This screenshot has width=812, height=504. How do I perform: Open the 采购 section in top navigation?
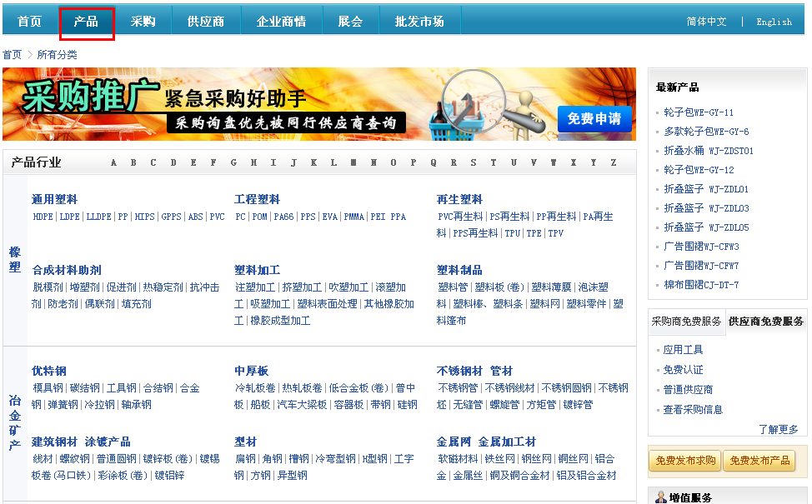143,21
